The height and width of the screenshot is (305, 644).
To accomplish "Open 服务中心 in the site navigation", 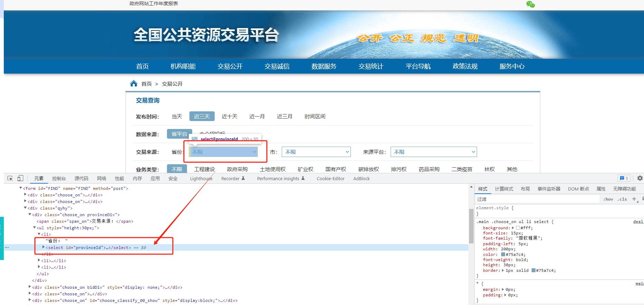I will coord(512,66).
